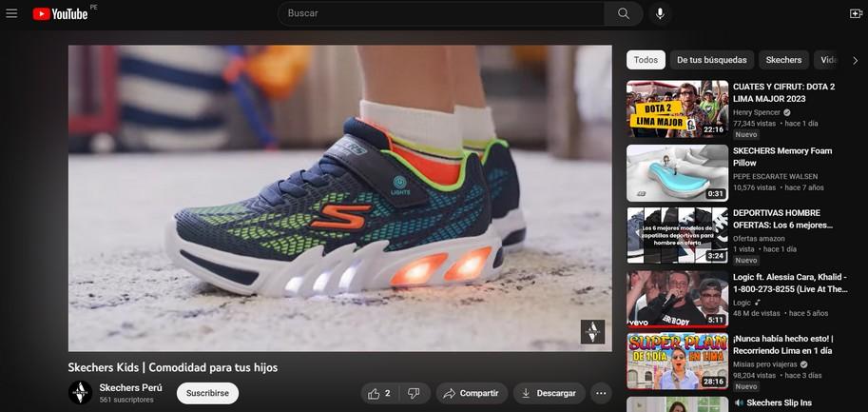Image resolution: width=868 pixels, height=412 pixels.
Task: Start voice search with microphone icon
Action: tap(660, 13)
